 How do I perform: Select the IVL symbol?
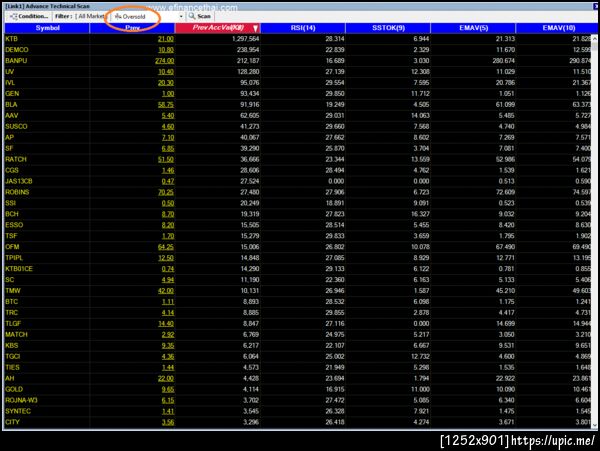pyautogui.click(x=10, y=83)
